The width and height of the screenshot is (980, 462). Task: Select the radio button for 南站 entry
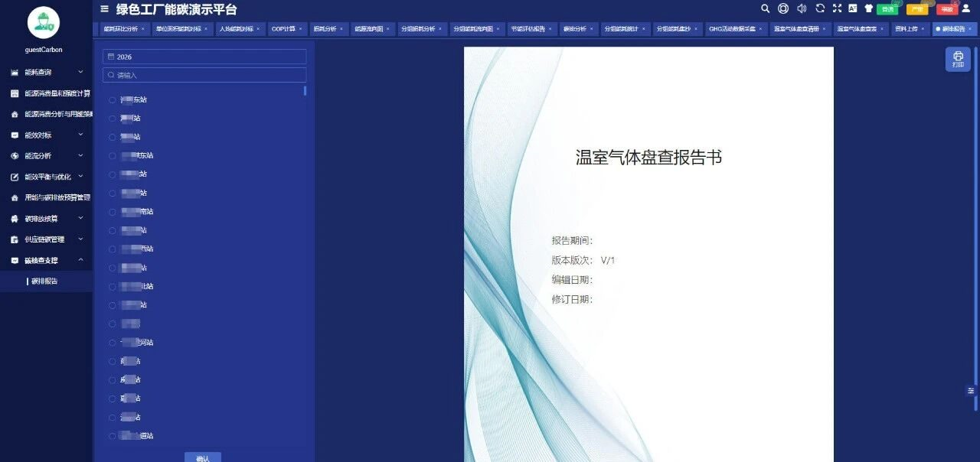coord(113,212)
